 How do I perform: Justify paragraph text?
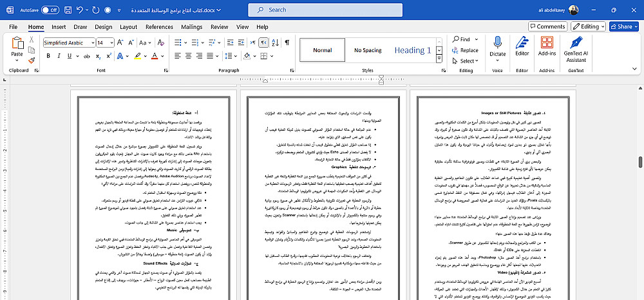(210, 56)
